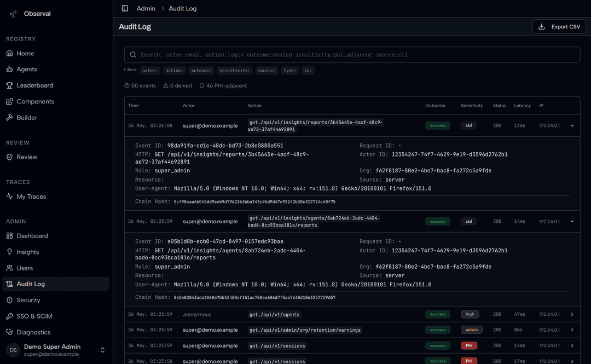The height and width of the screenshot is (364, 591).
Task: Add the outcome: filter chip
Action: tap(201, 71)
